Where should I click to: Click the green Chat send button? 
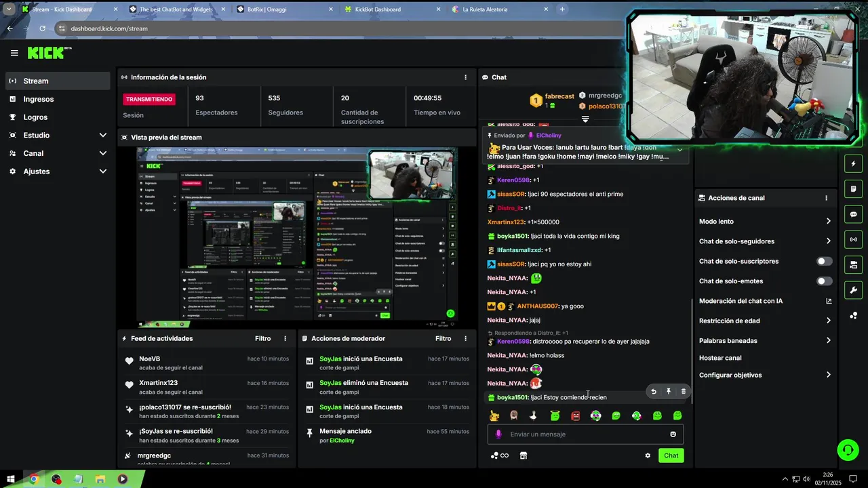pos(671,455)
